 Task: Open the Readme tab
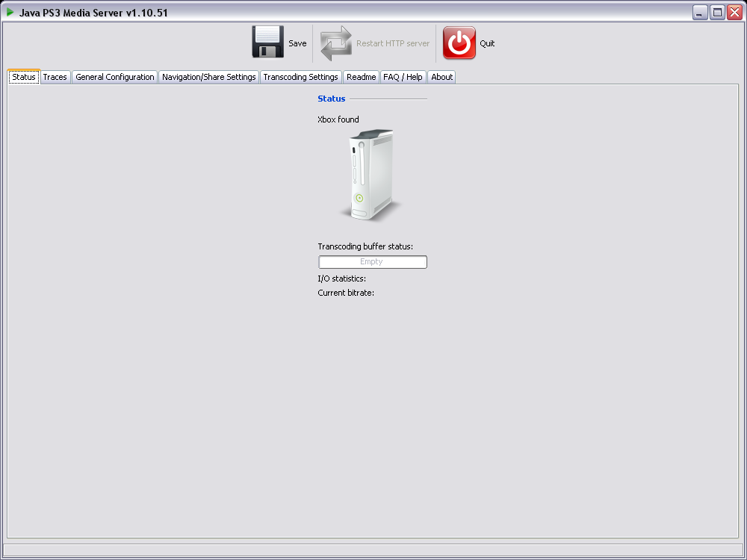[x=361, y=77]
